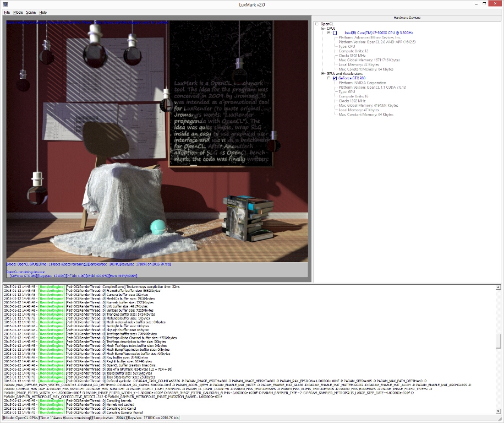Click the LuxMark application icon in title bar
504x423 pixels.
(x=4, y=3)
